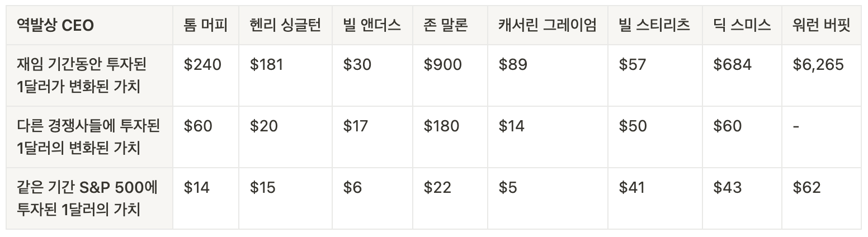Click the 워런 버핏 header cell

point(822,26)
